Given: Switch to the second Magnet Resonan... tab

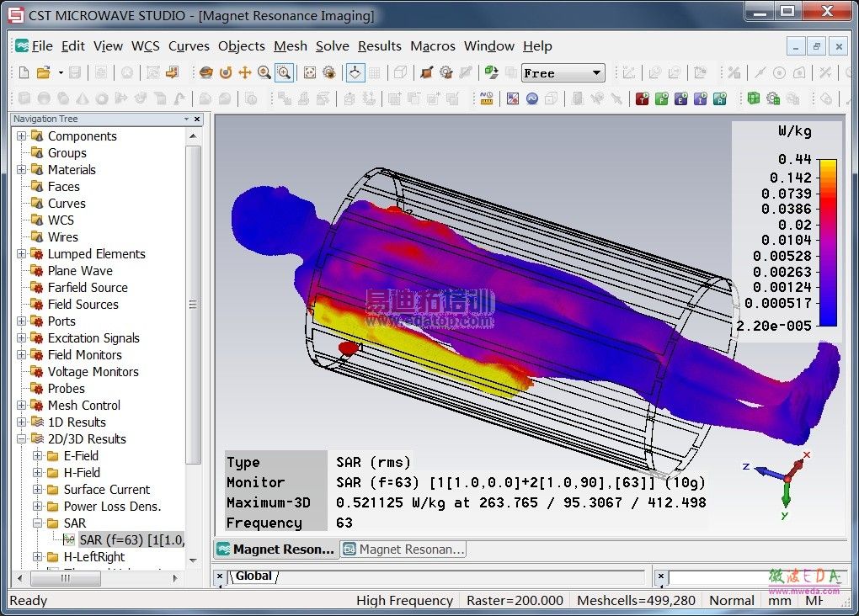Looking at the screenshot, I should click(x=403, y=550).
